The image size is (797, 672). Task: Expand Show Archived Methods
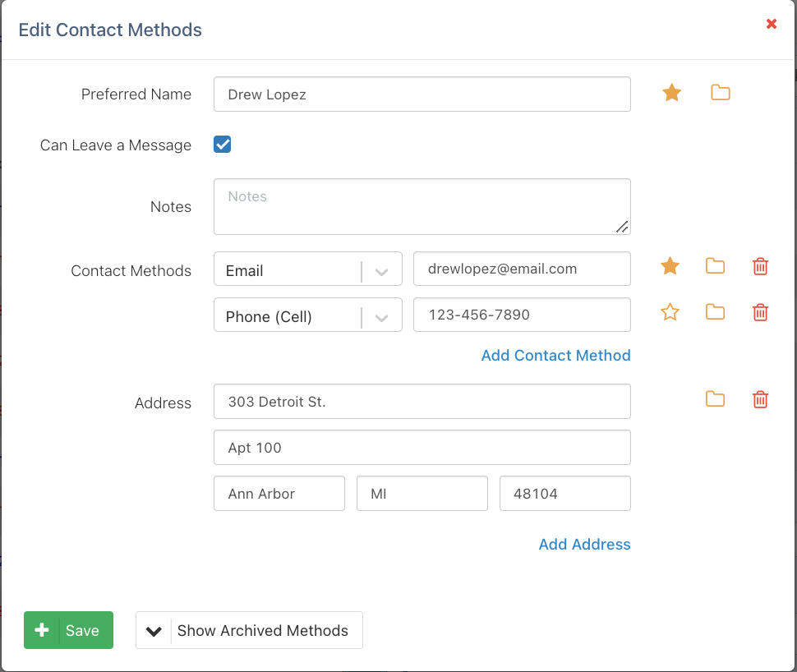[x=249, y=630]
